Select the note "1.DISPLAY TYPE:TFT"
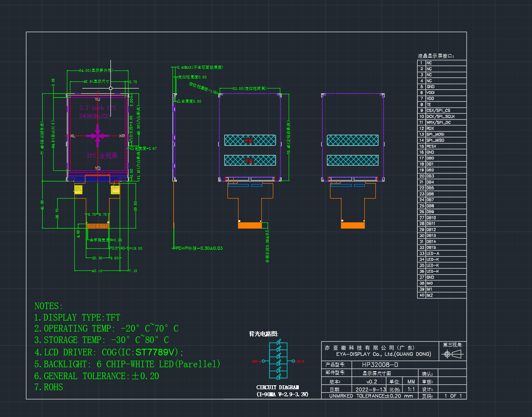The image size is (532, 417). [77, 317]
